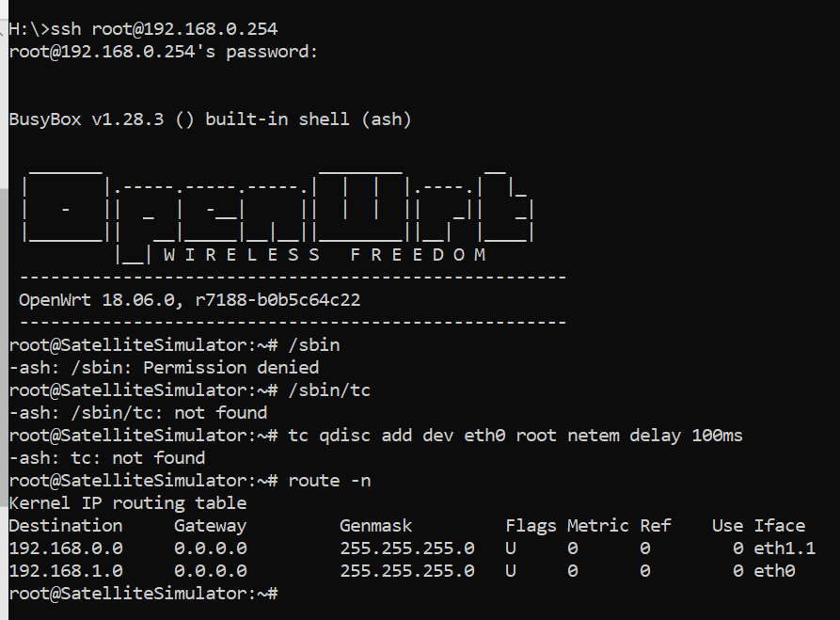Click the /sbin/tc not found error line
This screenshot has height=620, width=840.
tap(138, 413)
